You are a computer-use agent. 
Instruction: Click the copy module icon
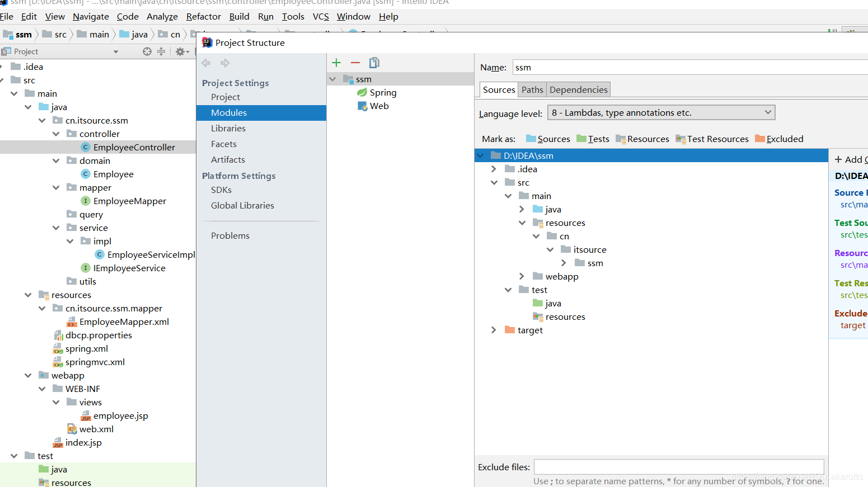(x=374, y=63)
